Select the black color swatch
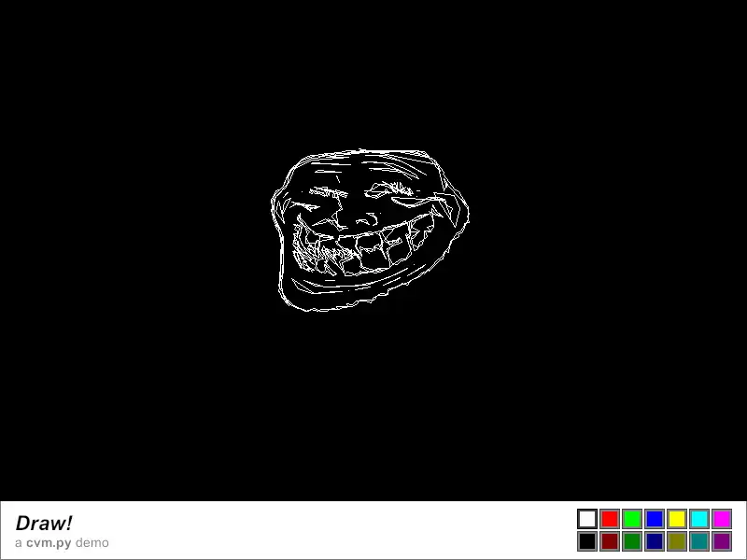The width and height of the screenshot is (747, 560). click(587, 541)
